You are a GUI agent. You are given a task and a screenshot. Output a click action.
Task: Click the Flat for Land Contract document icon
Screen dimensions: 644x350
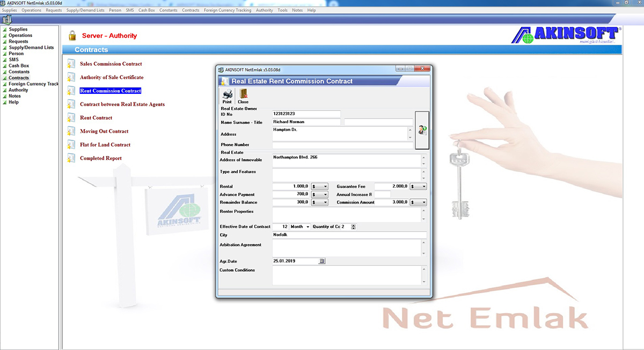pyautogui.click(x=71, y=144)
